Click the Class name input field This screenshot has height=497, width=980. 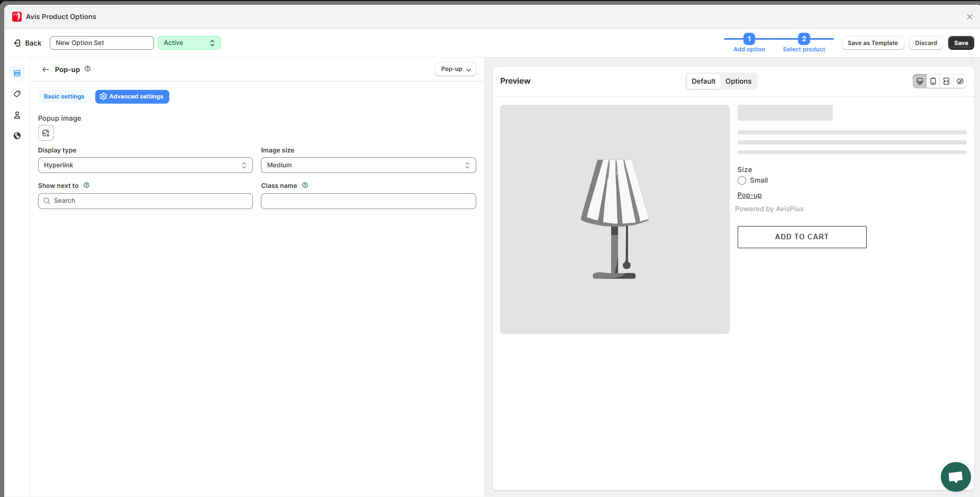(x=368, y=201)
